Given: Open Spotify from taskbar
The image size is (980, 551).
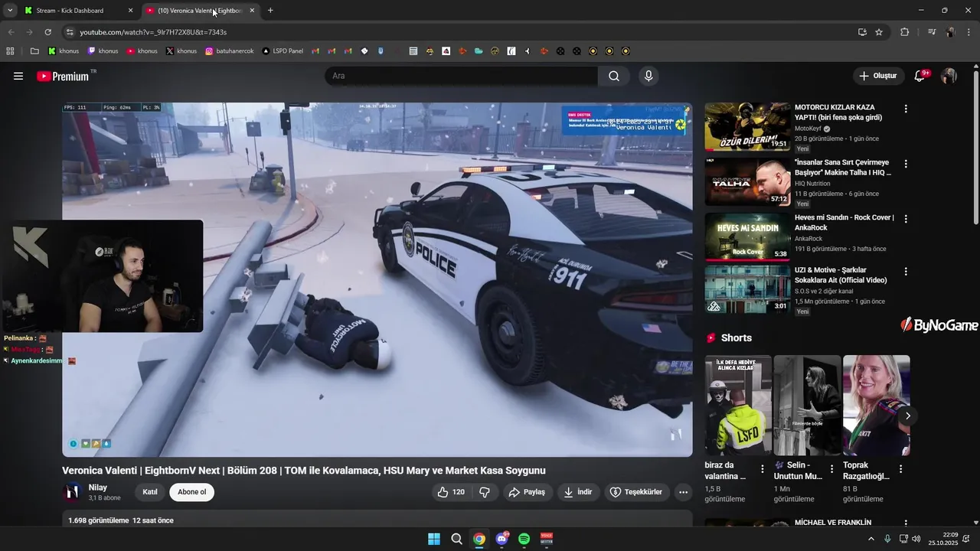Looking at the screenshot, I should point(524,539).
